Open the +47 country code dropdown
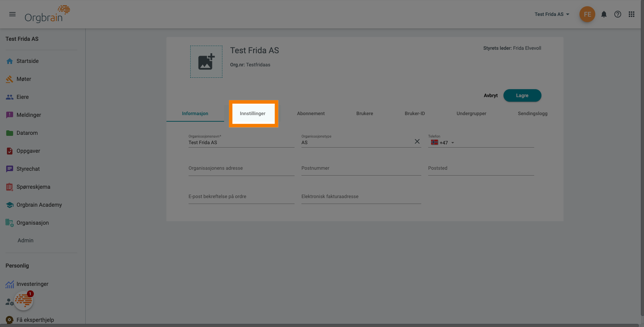644x327 pixels. point(443,142)
